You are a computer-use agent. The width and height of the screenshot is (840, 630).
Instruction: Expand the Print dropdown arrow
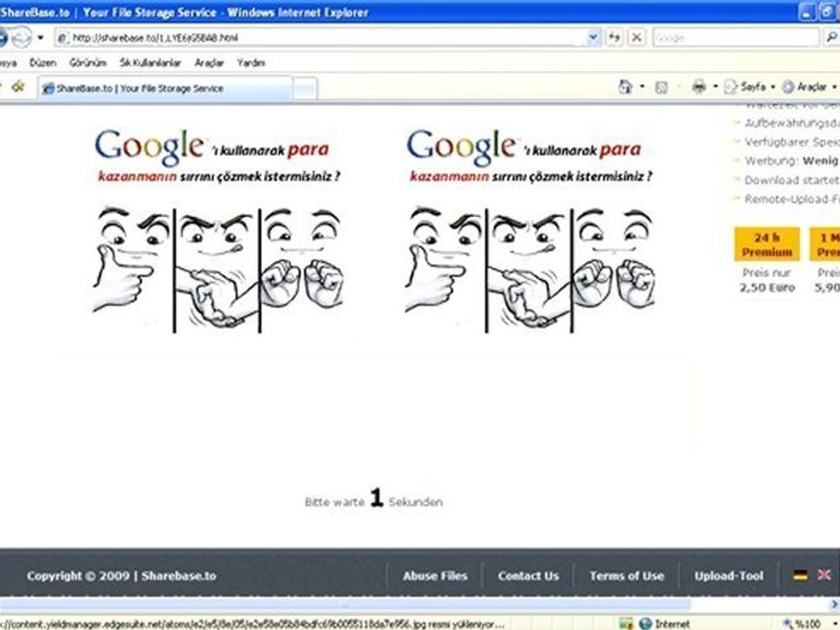coord(715,87)
